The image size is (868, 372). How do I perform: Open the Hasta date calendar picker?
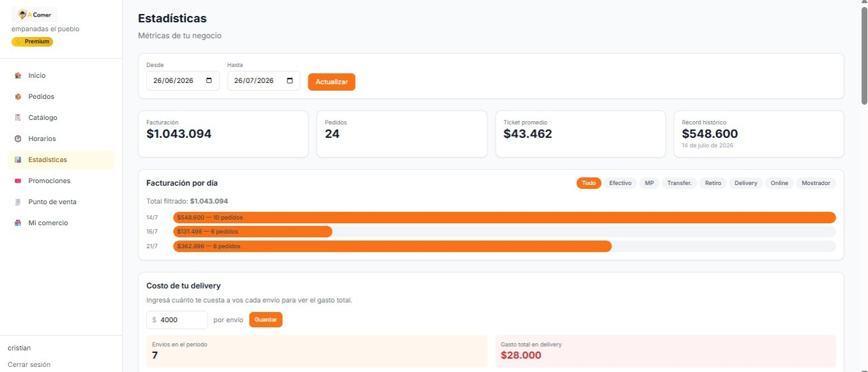[290, 81]
